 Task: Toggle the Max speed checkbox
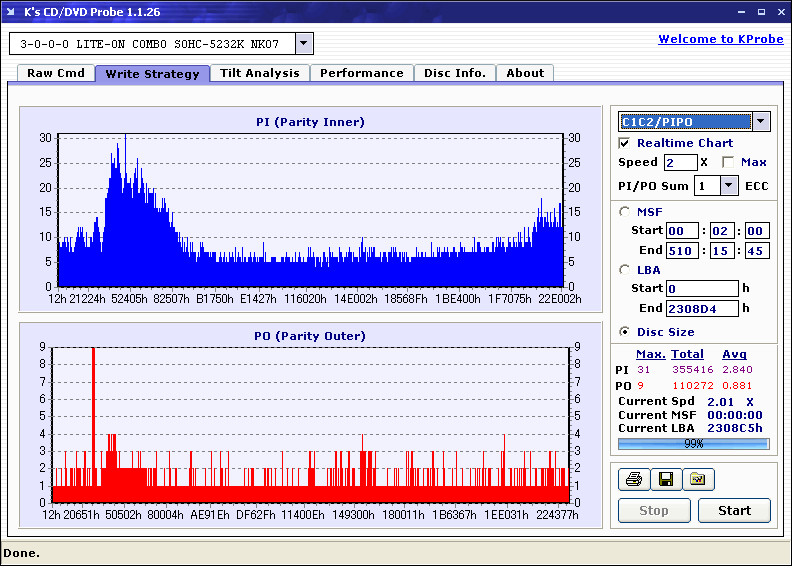(x=727, y=162)
